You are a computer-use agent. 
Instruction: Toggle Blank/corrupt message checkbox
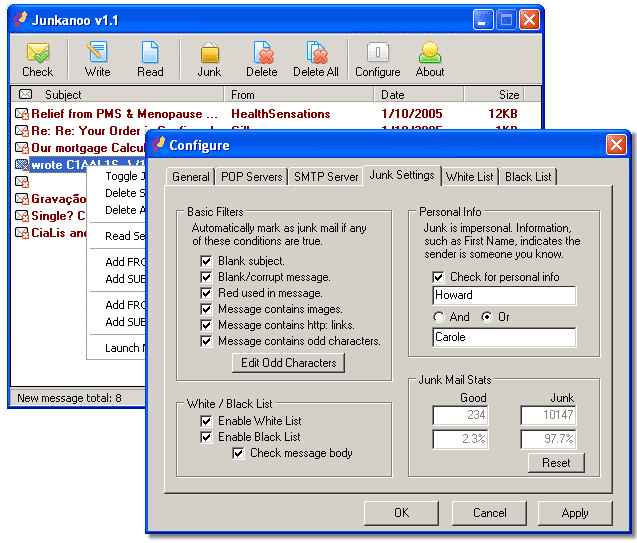pos(206,277)
